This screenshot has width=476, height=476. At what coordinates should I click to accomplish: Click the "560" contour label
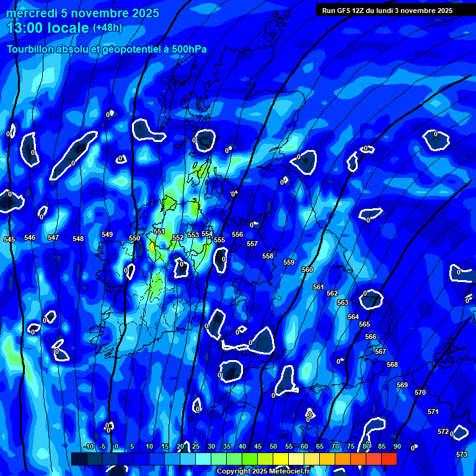pyautogui.click(x=307, y=270)
